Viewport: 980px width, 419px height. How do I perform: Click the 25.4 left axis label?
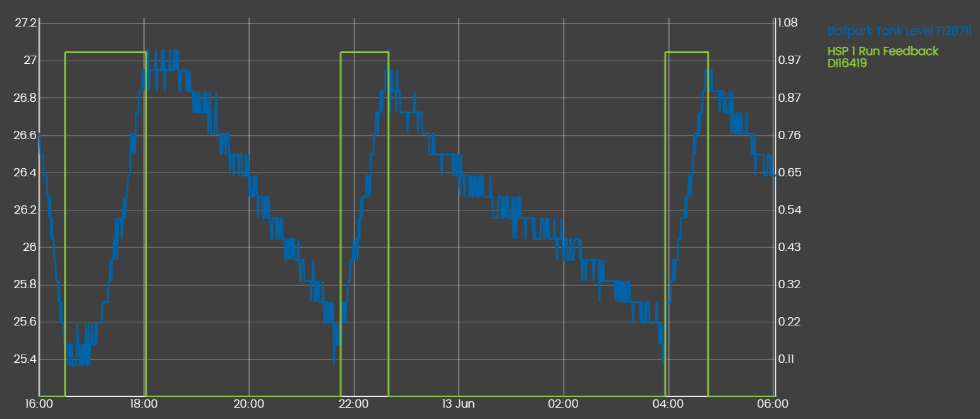[25, 360]
